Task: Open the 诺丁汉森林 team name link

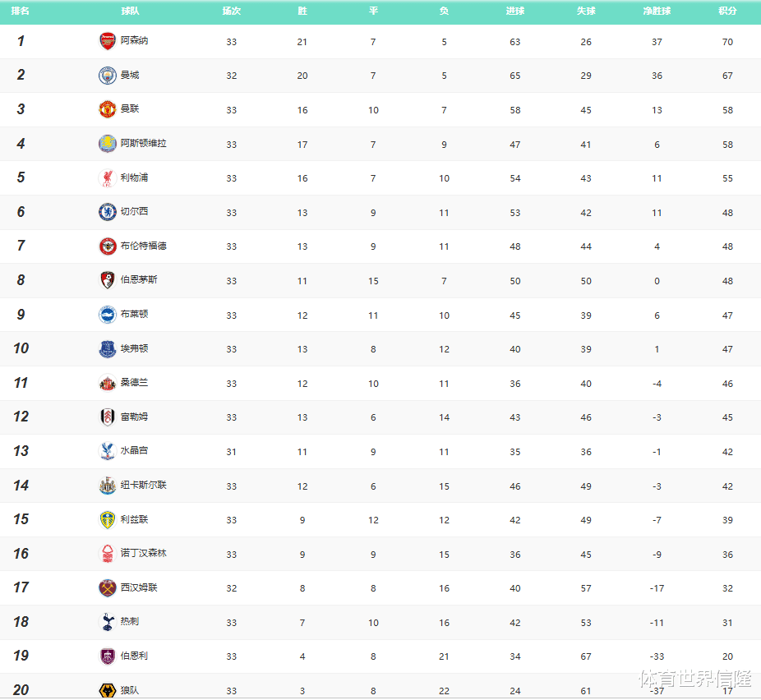Action: tap(144, 554)
